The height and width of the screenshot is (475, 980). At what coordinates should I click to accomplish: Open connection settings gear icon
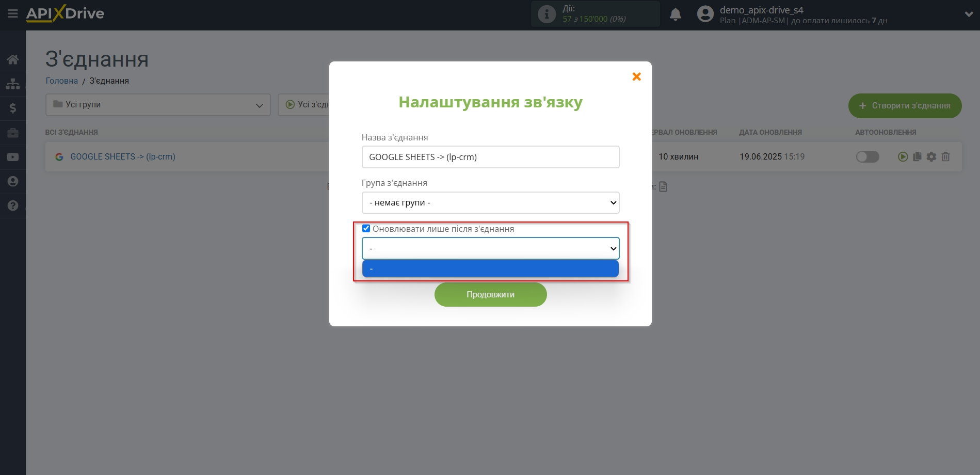(x=931, y=156)
